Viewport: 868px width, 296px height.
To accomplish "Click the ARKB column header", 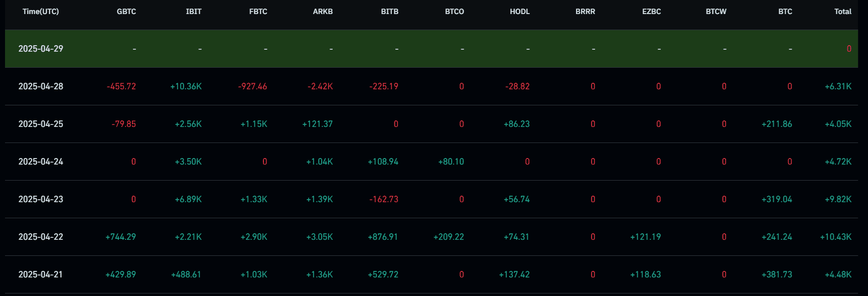I will (323, 12).
